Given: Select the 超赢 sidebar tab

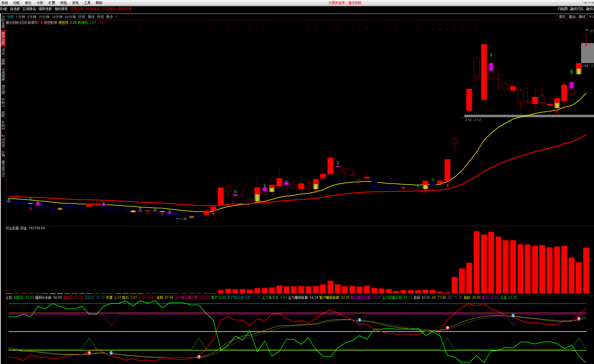Looking at the screenshot, I should (x=3, y=61).
